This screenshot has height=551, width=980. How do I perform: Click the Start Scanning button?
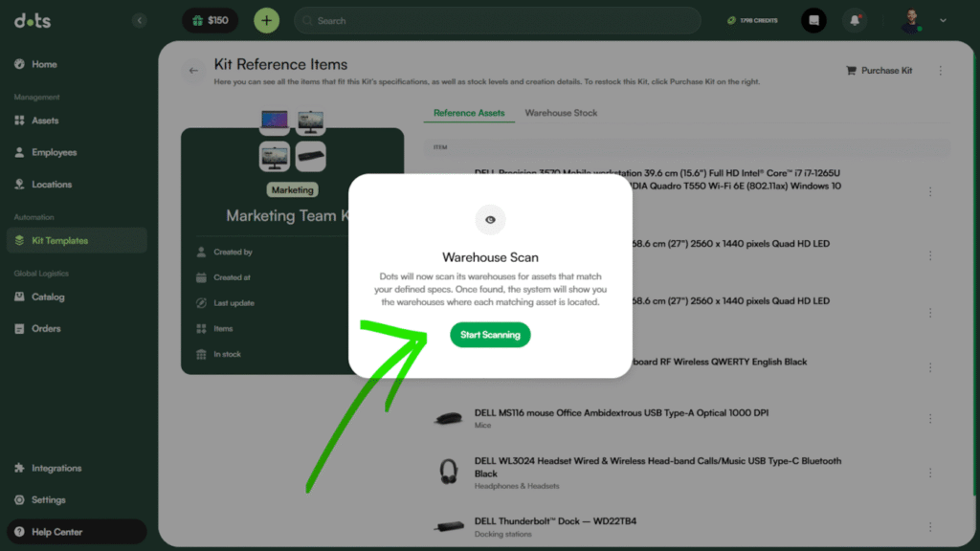[x=490, y=335]
